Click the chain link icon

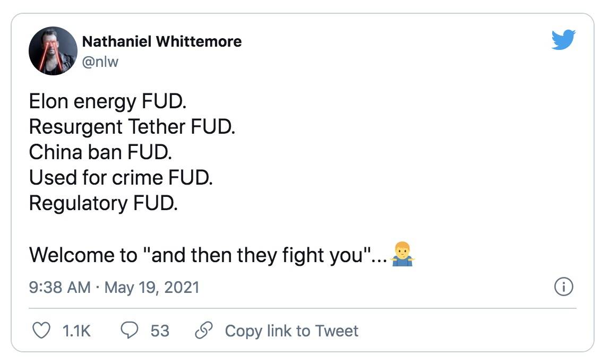(x=204, y=330)
